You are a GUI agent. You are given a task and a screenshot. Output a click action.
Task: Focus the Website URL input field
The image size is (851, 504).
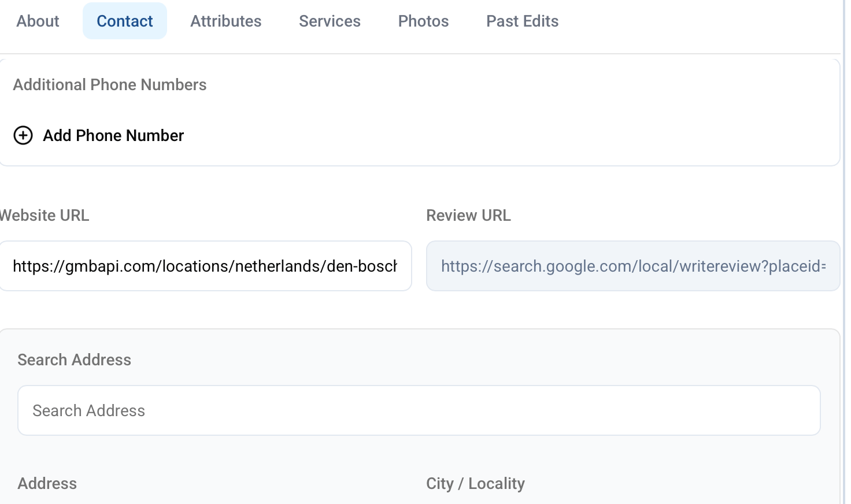[x=205, y=266]
